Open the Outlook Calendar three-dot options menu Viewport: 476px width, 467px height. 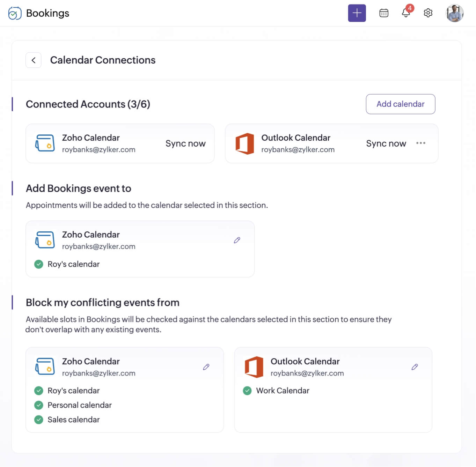(420, 143)
